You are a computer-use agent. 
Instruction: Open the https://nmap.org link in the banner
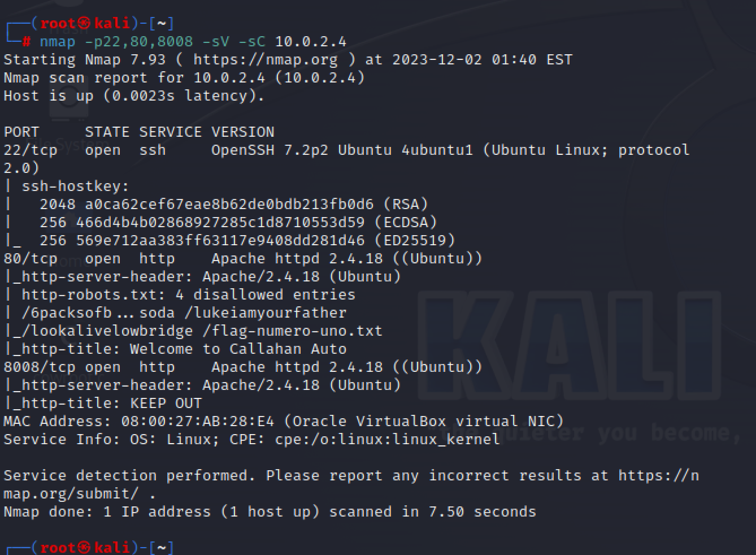point(265,60)
